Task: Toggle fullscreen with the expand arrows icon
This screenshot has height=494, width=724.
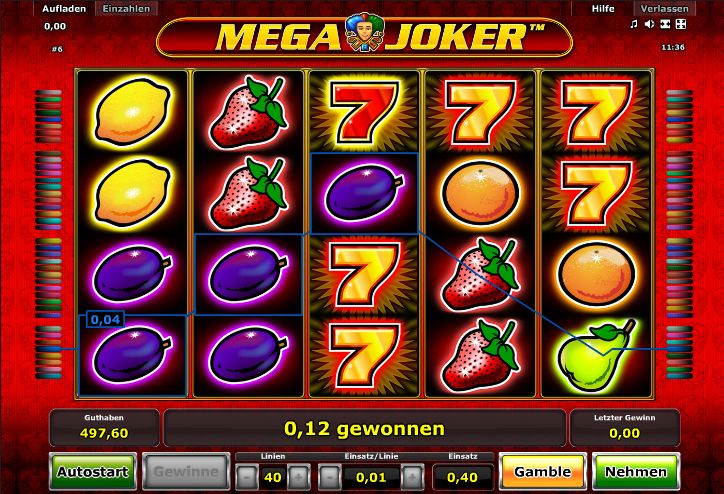Action: click(681, 24)
